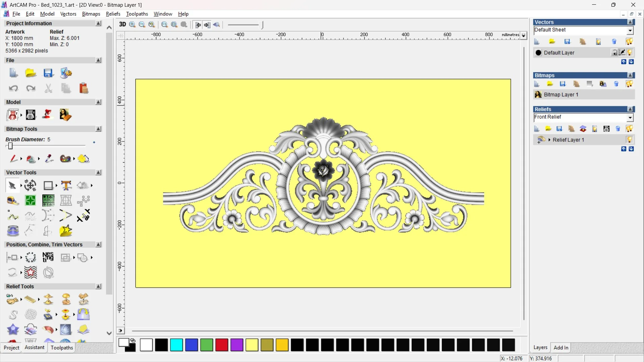Expand Relief Layer 1 tree arrow
Viewport: 644px width, 362px height.
(x=549, y=140)
